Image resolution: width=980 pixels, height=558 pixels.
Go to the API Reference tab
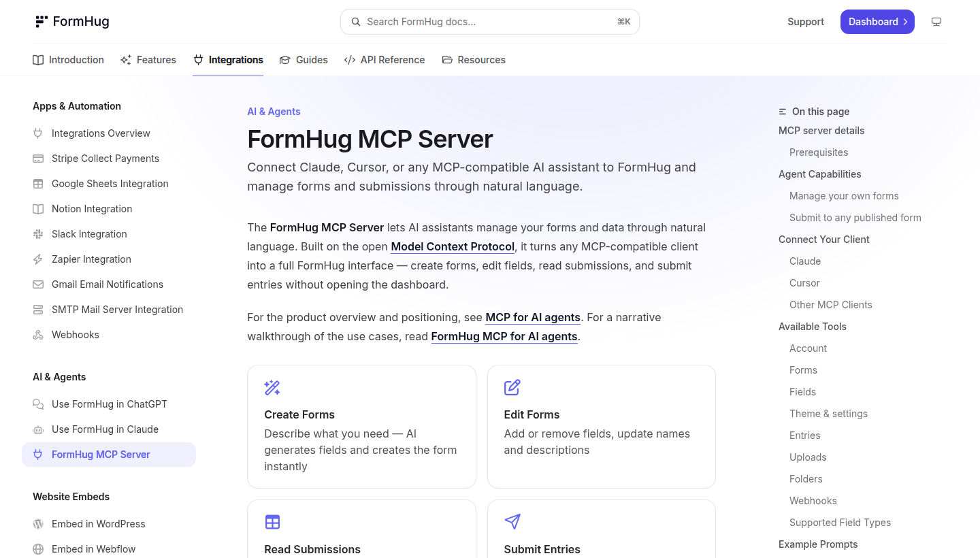[385, 60]
